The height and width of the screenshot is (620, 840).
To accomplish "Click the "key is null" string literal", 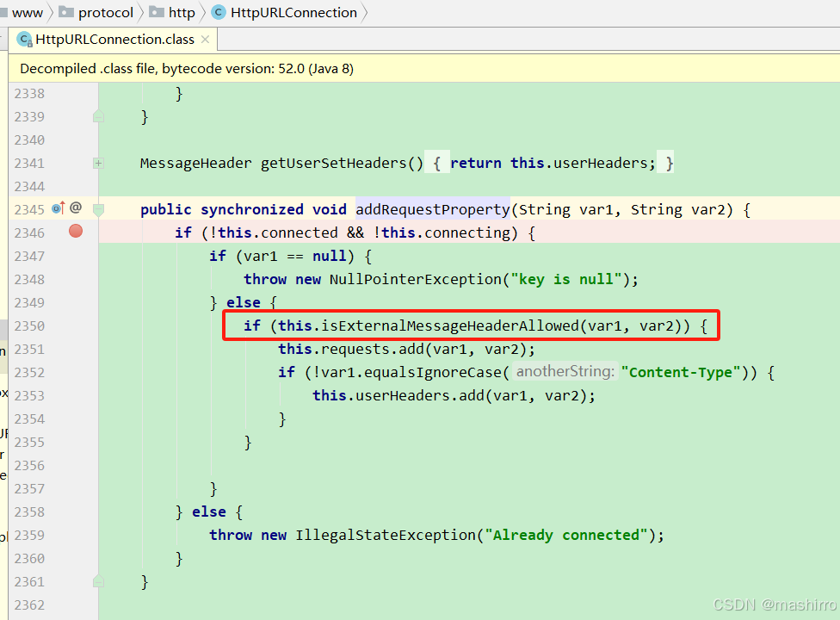I will point(565,279).
